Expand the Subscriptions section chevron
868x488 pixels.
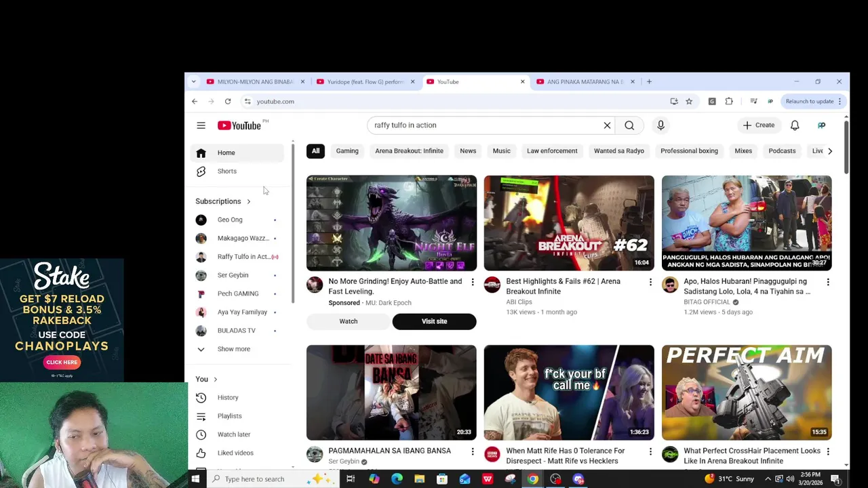248,201
